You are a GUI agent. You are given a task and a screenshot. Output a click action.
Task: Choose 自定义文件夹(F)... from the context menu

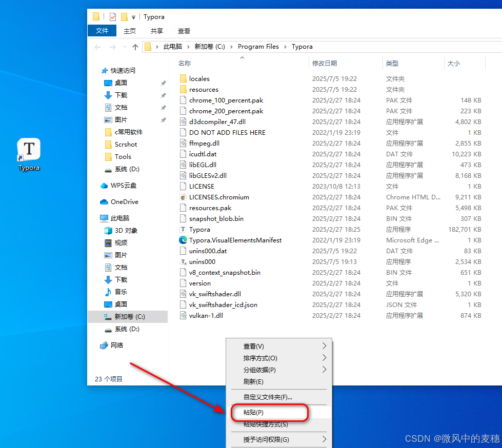[279, 397]
